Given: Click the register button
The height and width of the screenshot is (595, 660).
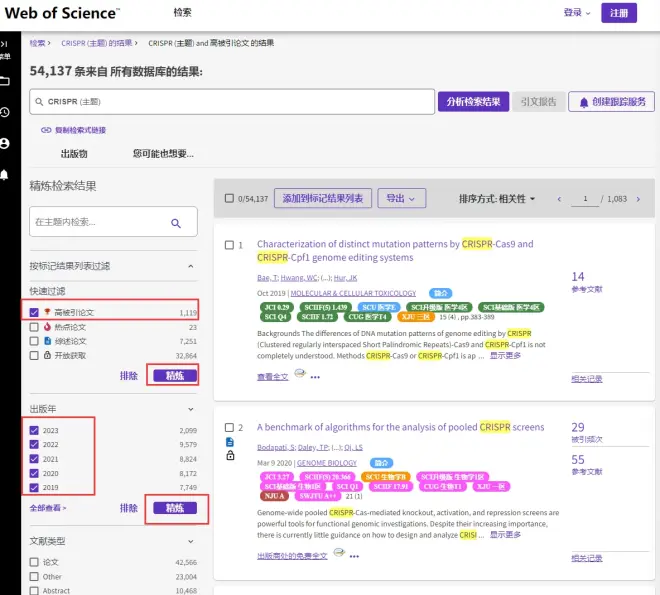Looking at the screenshot, I should (x=618, y=13).
